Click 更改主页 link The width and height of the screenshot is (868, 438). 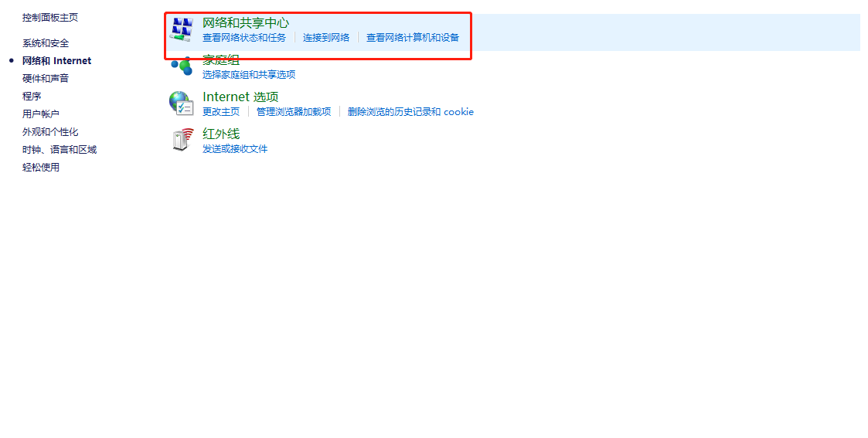tap(221, 112)
